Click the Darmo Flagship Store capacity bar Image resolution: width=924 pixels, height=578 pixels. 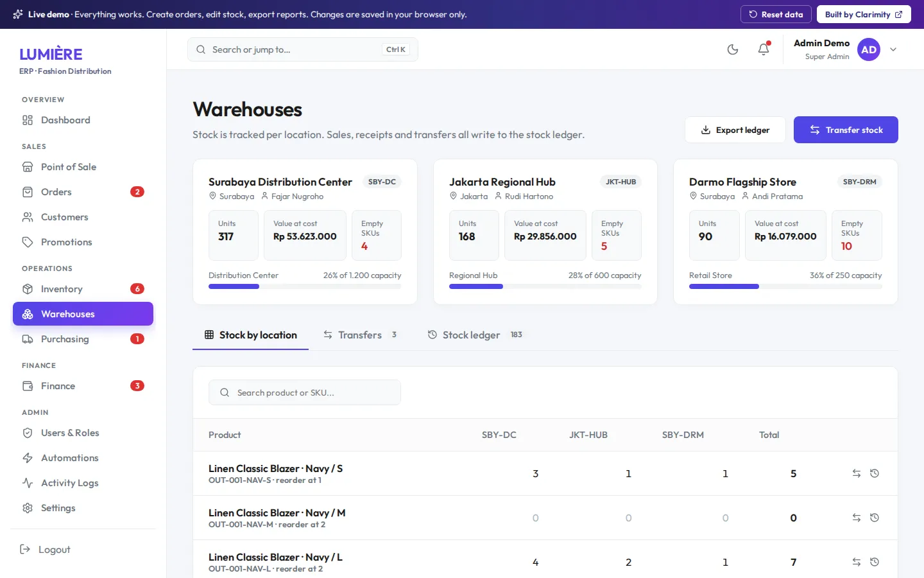tap(785, 286)
